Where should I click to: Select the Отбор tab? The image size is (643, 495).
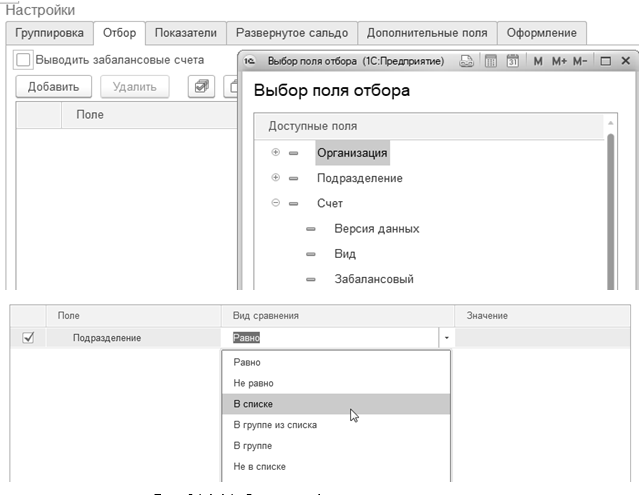click(119, 33)
